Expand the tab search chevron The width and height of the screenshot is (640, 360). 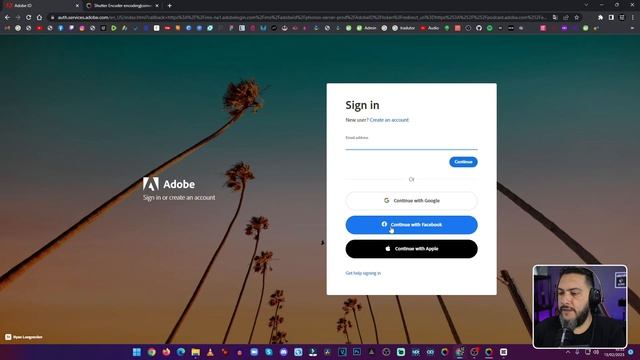pos(586,5)
